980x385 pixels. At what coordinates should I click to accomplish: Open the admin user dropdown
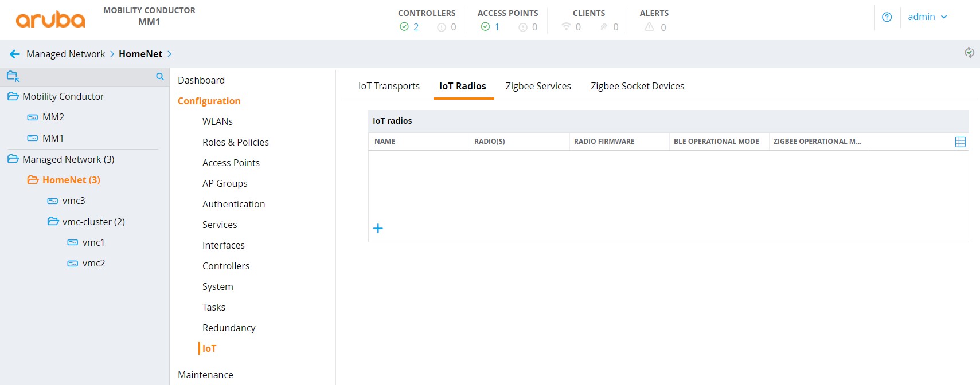[x=927, y=17]
